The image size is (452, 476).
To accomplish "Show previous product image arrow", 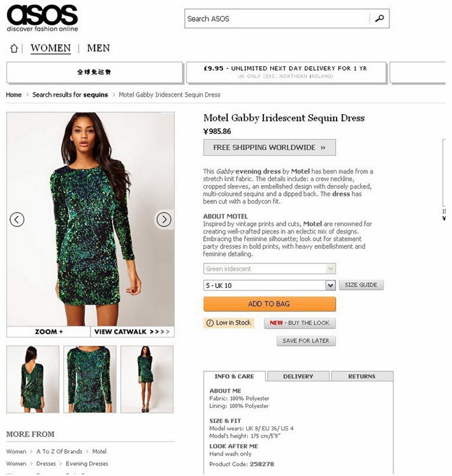I will 17,219.
